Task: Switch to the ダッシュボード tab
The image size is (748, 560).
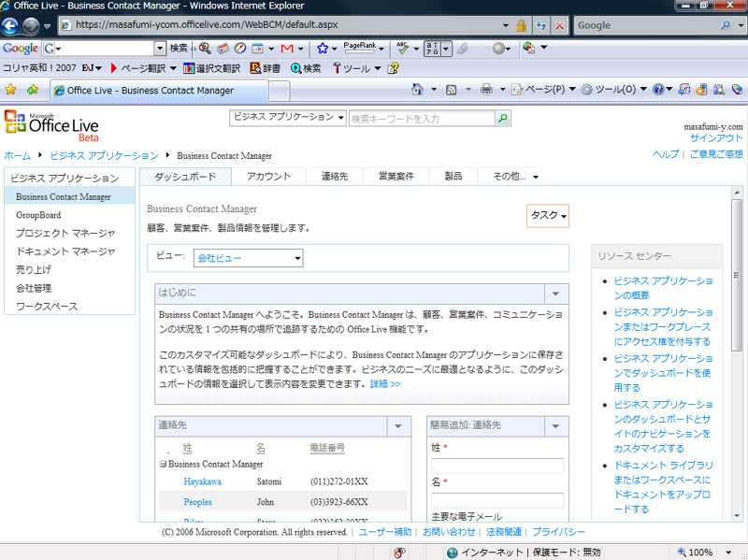Action: click(185, 177)
